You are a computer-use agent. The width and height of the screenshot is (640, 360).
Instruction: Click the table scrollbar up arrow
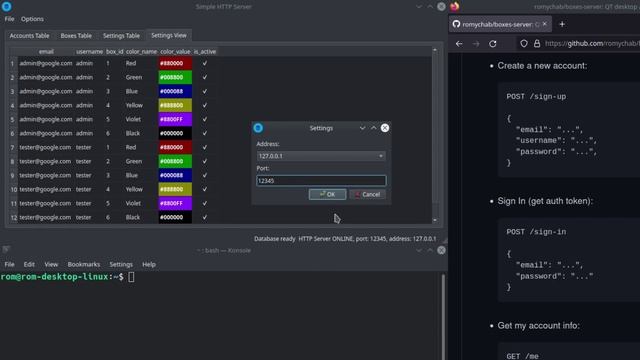point(435,50)
